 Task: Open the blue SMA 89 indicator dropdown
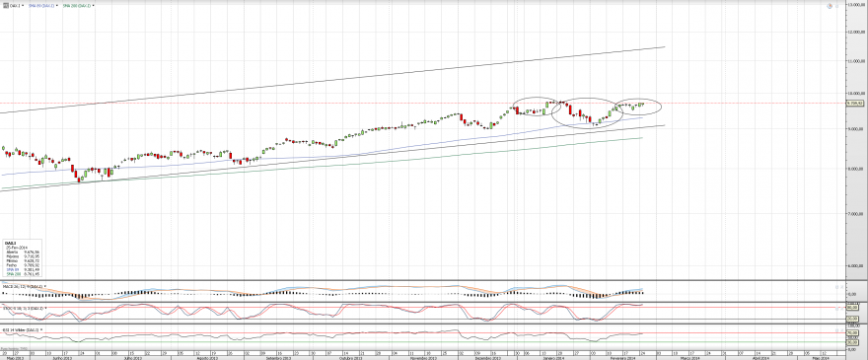point(57,6)
